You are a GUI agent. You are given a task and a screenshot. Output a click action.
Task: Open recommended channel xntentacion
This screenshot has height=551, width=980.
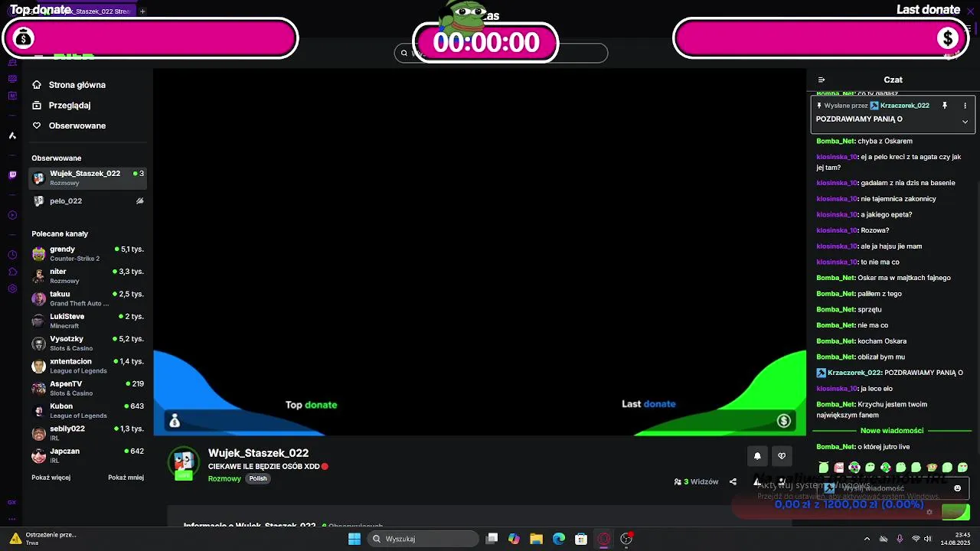88,366
